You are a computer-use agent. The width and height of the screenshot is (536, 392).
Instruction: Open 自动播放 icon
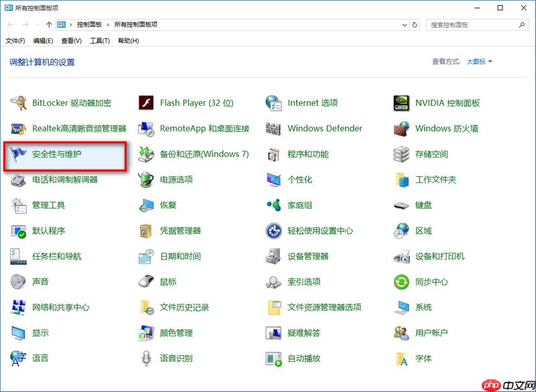[x=273, y=358]
